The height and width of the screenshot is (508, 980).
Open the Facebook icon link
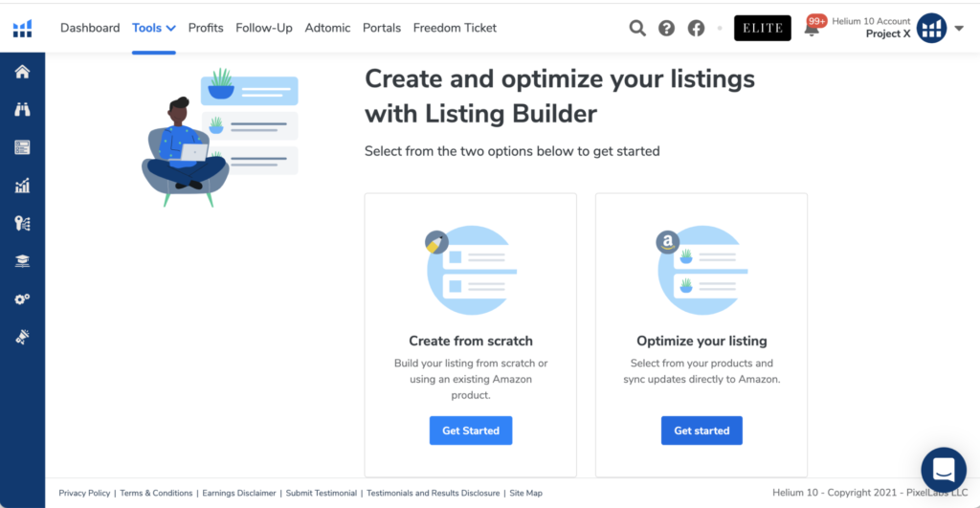[x=696, y=28]
